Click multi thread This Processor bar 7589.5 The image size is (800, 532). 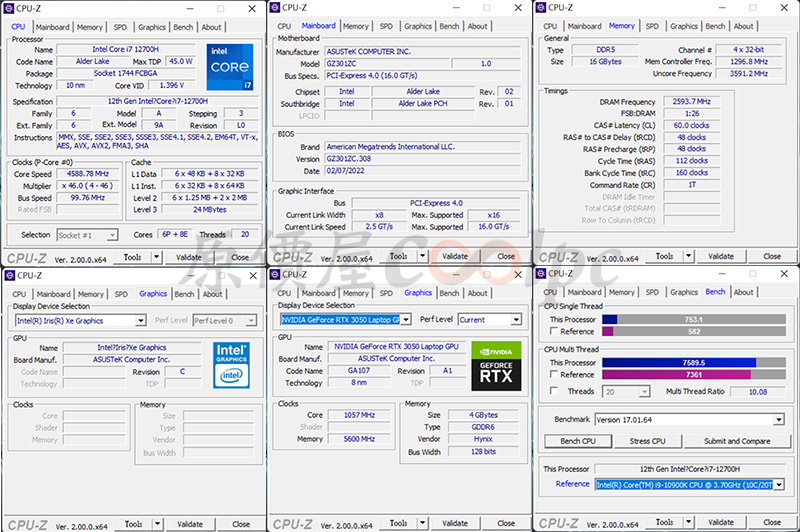694,363
